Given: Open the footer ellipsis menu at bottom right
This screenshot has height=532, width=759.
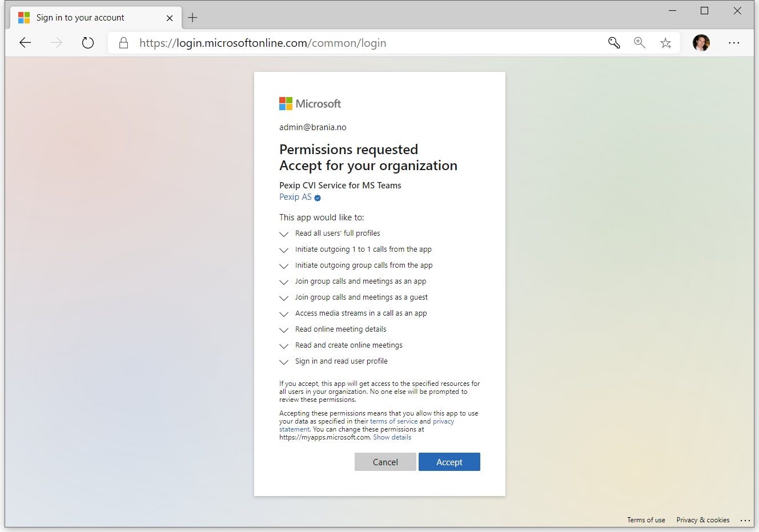Looking at the screenshot, I should pos(745,520).
